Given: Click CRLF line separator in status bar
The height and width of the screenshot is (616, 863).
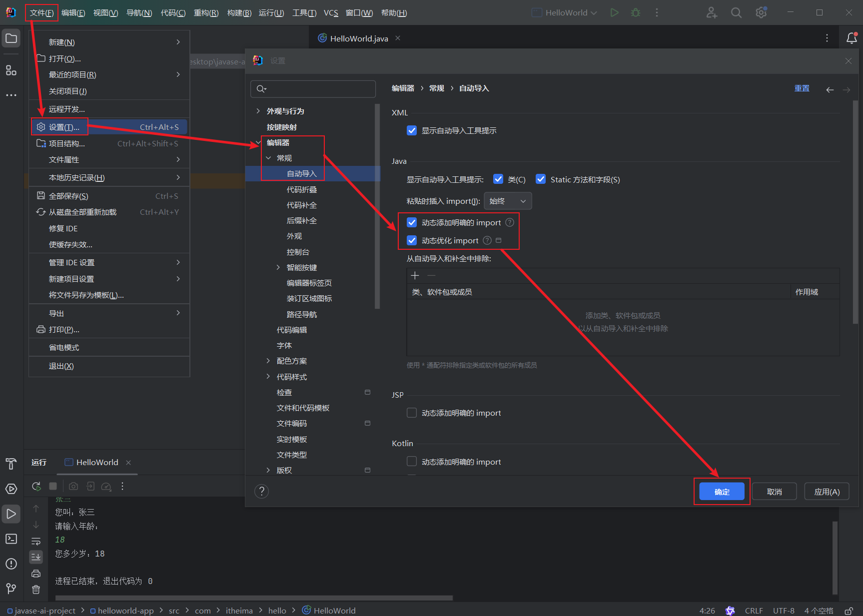Looking at the screenshot, I should (754, 611).
